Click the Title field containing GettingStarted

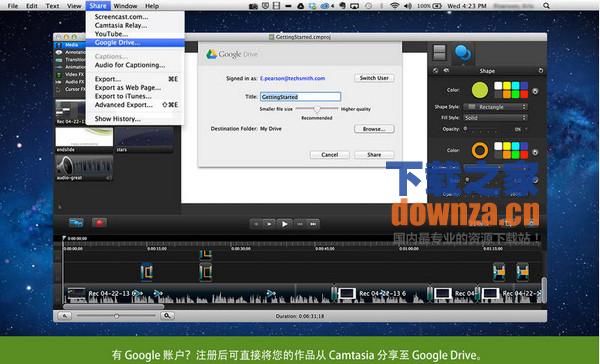(x=300, y=97)
